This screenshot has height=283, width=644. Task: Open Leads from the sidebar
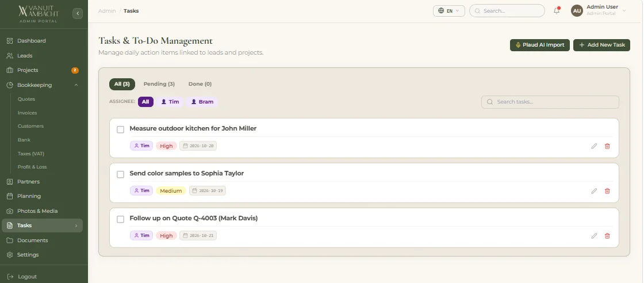pos(25,55)
